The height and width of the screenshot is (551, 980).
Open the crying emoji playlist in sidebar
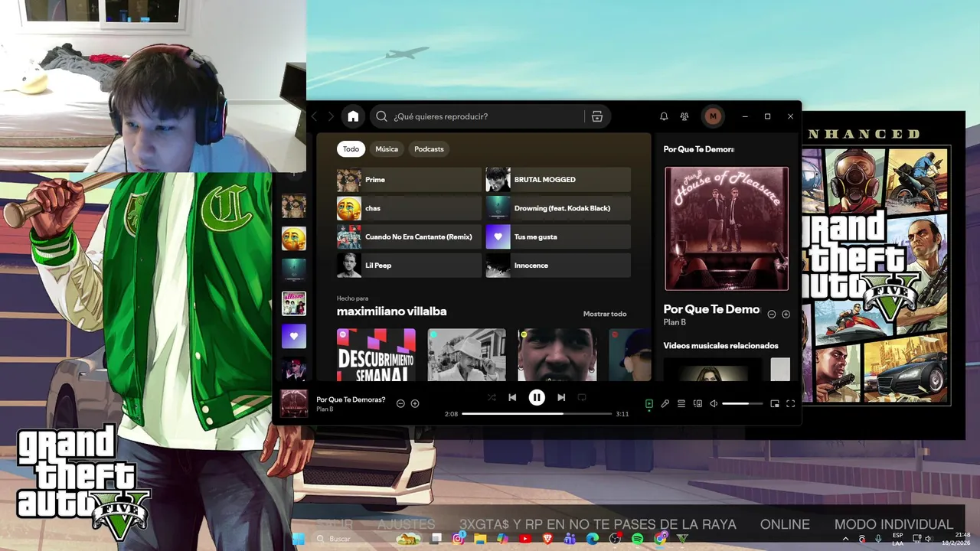(x=294, y=239)
